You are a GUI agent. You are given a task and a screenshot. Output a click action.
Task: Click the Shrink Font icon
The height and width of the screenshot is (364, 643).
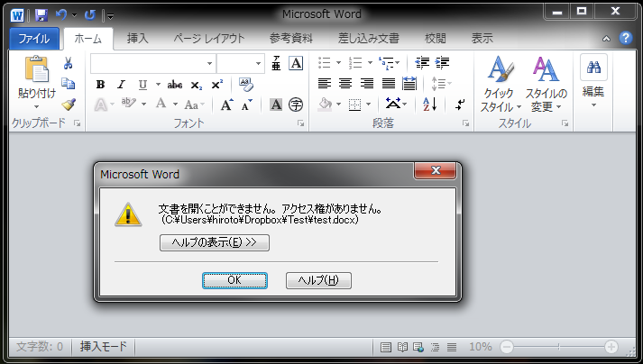point(247,105)
